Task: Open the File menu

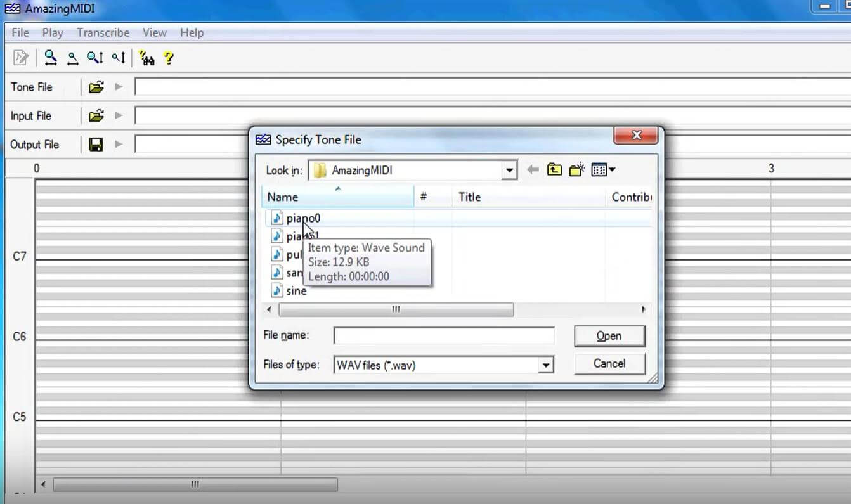Action: click(x=20, y=32)
